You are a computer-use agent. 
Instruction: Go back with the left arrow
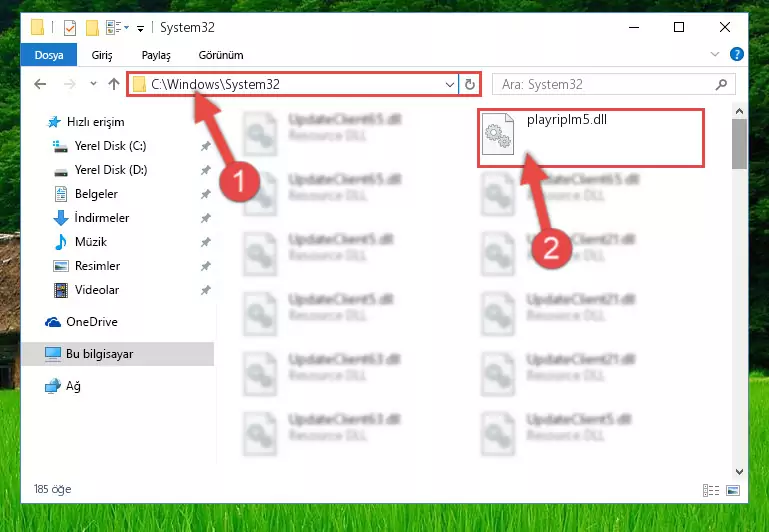(40, 84)
